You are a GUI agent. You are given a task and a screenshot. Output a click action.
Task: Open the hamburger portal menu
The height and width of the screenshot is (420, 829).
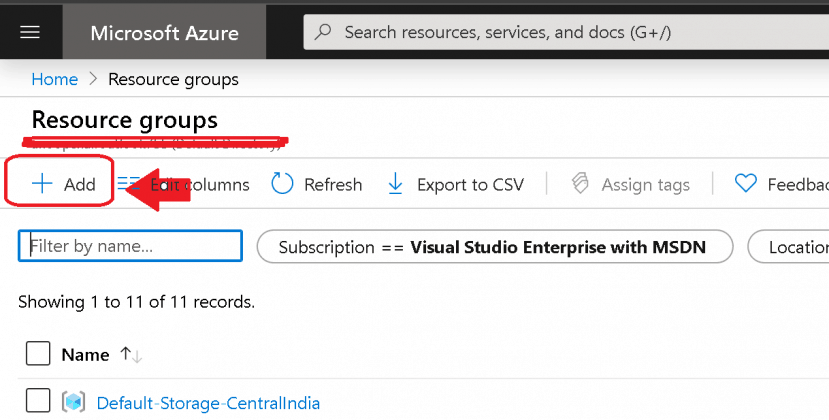click(x=30, y=32)
